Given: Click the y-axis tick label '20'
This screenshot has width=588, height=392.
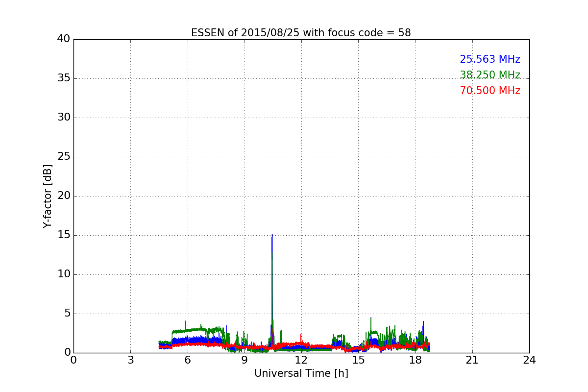Looking at the screenshot, I should tap(64, 196).
